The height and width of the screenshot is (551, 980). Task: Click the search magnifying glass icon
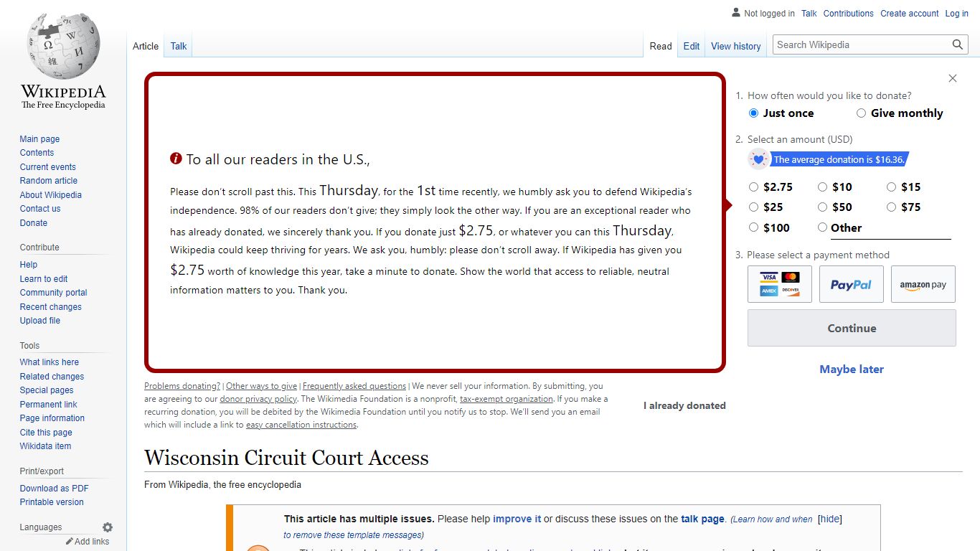(958, 44)
